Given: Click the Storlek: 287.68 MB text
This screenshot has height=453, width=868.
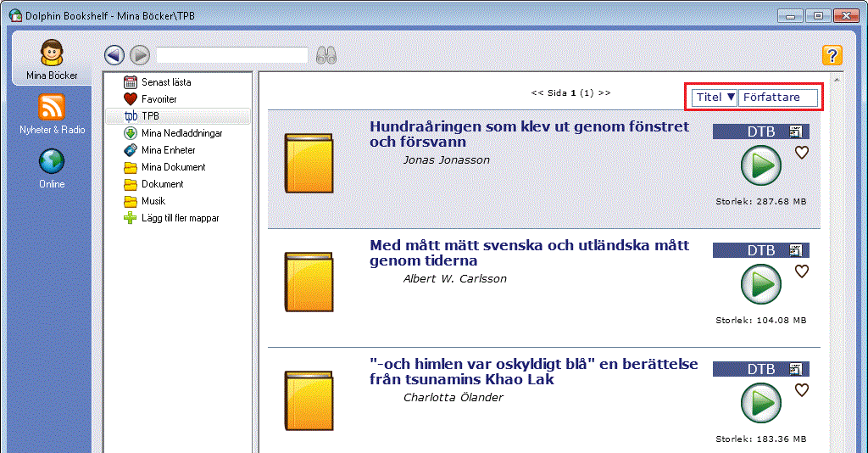Looking at the screenshot, I should point(760,202).
